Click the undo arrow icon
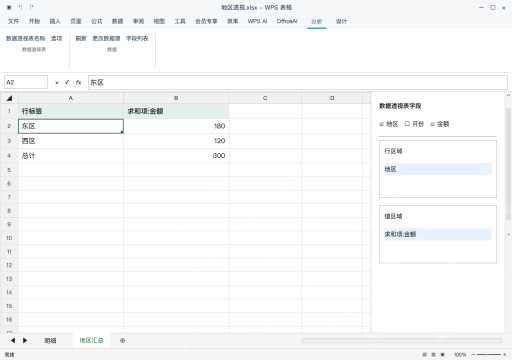512x360 pixels. (x=20, y=7)
